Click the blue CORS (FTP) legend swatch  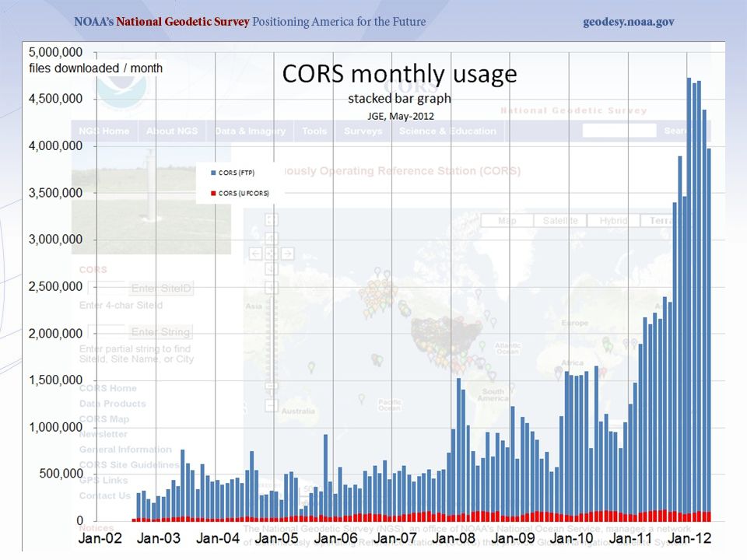213,173
